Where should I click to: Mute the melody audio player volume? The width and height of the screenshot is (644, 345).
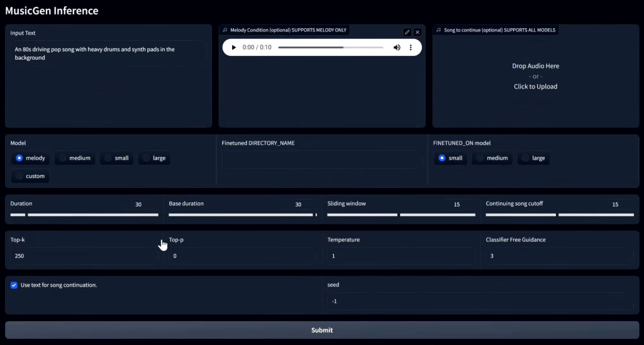(397, 48)
